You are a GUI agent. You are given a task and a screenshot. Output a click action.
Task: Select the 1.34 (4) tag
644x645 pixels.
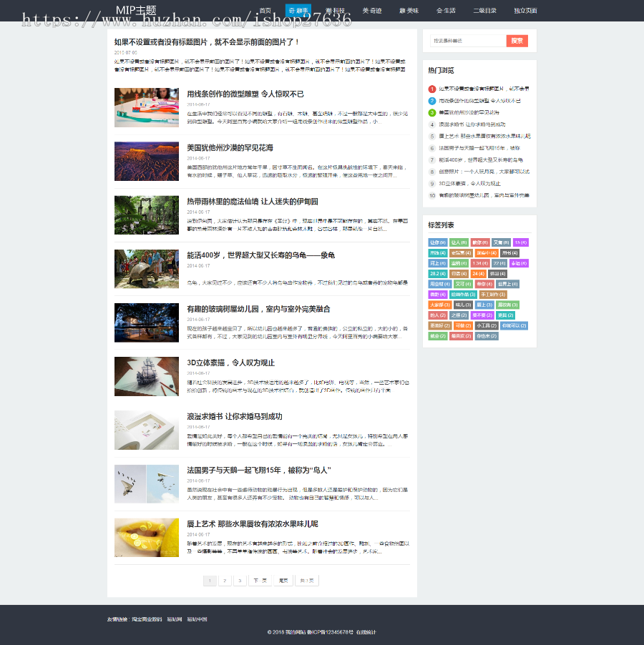(480, 263)
